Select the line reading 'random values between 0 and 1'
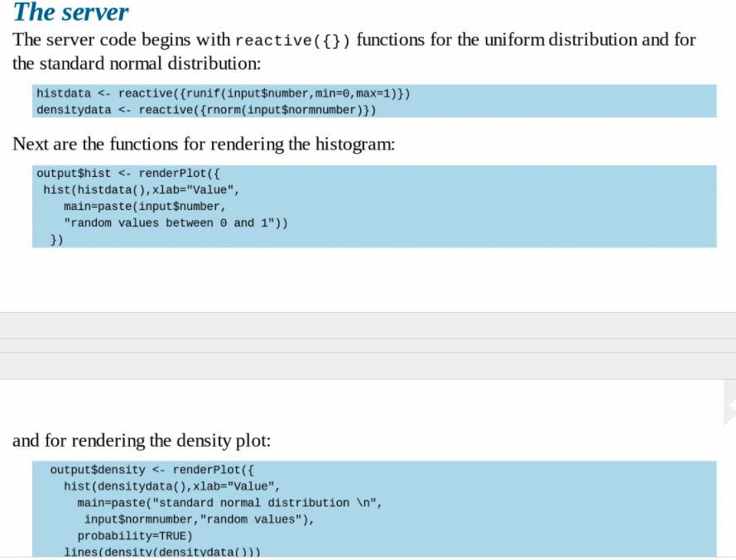 click(178, 223)
